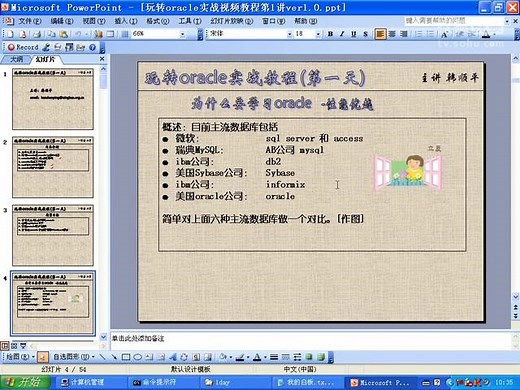Screen dimensions: 520x390
Task: Click the Line Style icon
Action: pyautogui.click(x=274, y=357)
